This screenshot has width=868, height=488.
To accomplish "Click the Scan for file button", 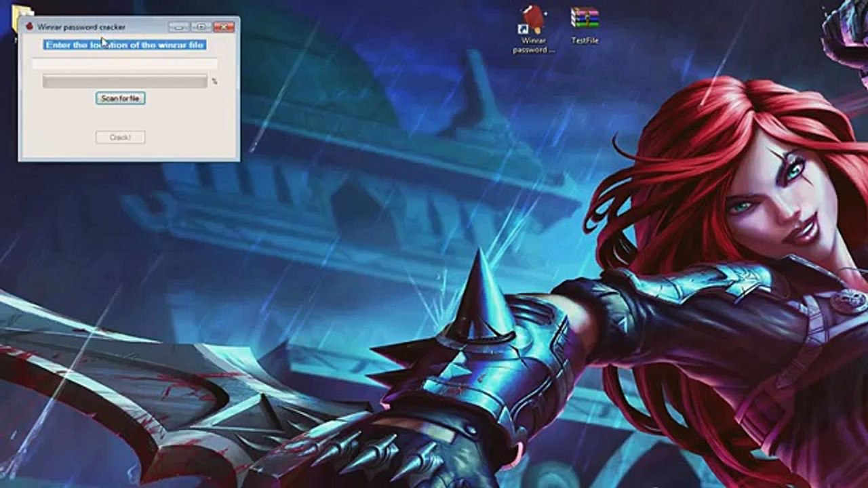I will (x=120, y=98).
